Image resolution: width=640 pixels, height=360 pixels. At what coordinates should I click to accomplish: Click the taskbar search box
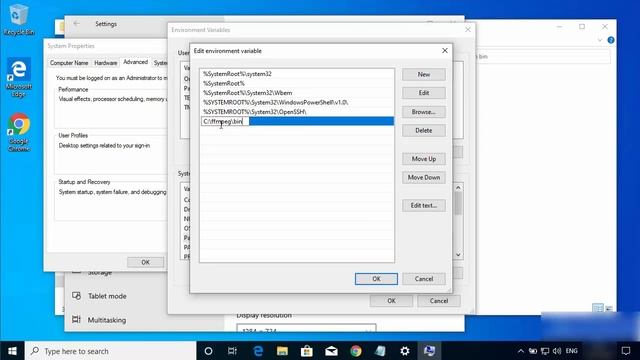(110, 351)
